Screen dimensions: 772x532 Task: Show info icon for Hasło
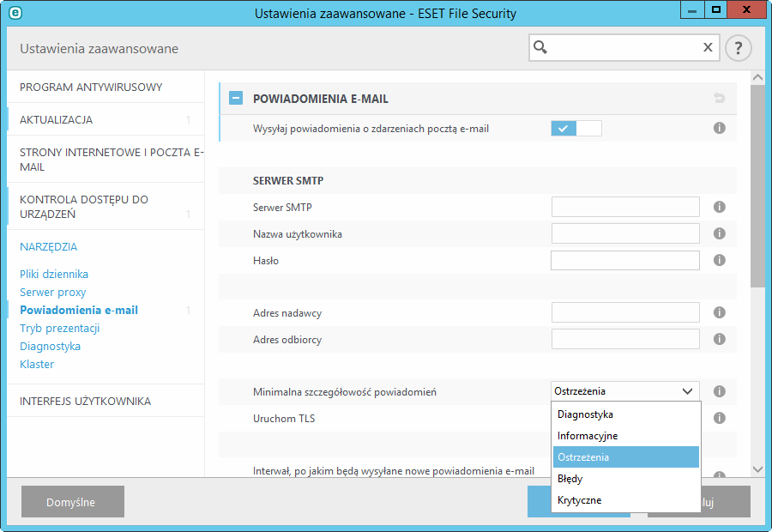(720, 260)
